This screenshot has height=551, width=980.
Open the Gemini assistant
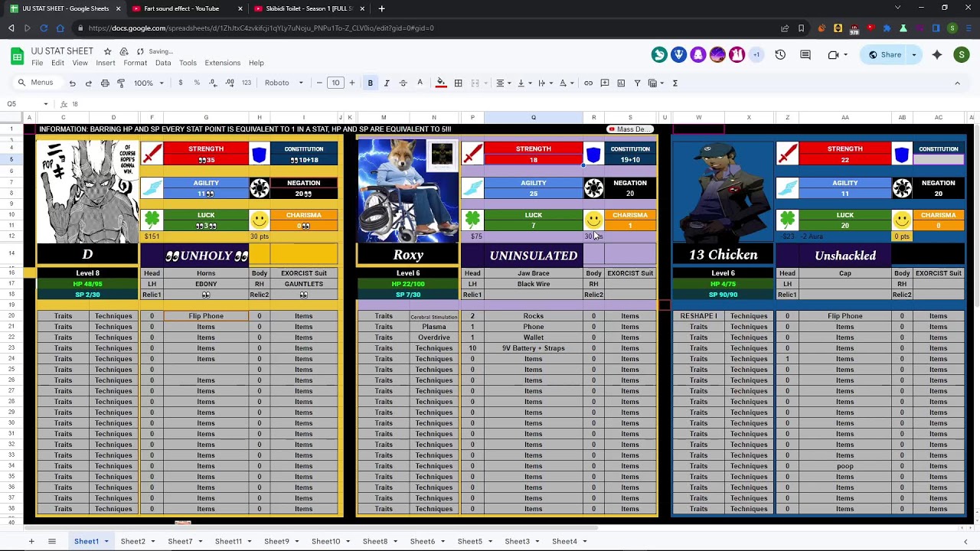[937, 54]
